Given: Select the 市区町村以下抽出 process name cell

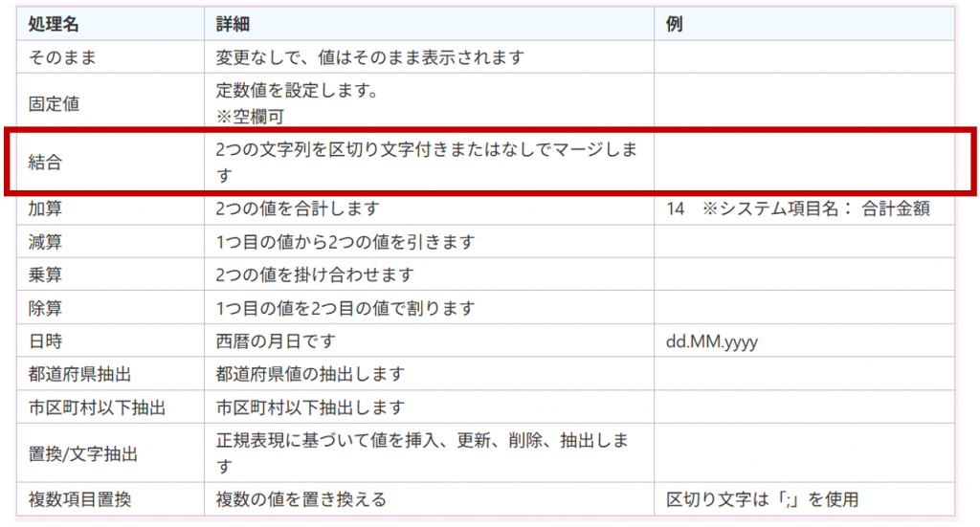Looking at the screenshot, I should (x=110, y=407).
